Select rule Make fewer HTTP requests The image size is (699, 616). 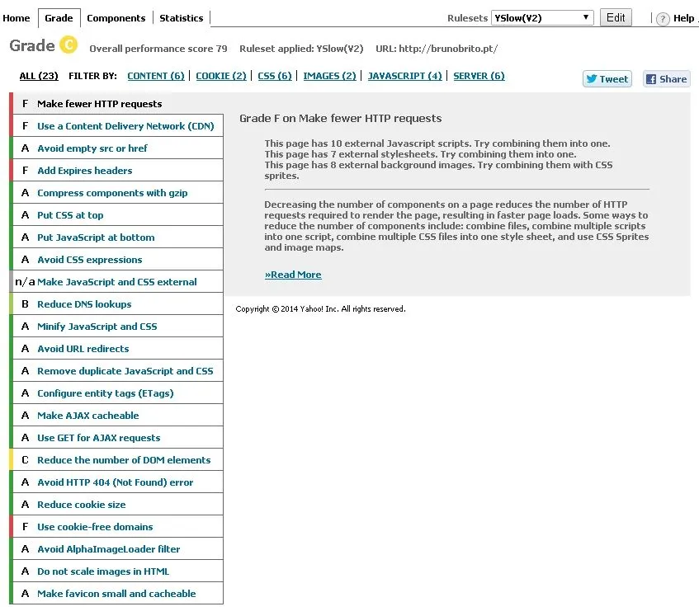118,104
